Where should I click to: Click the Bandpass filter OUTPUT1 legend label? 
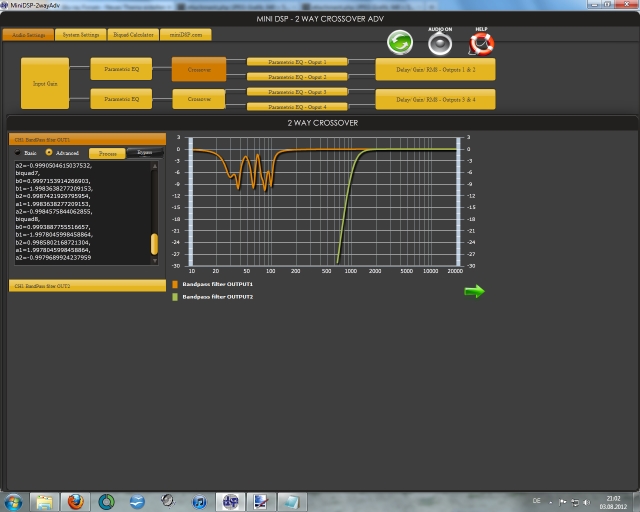tap(218, 284)
